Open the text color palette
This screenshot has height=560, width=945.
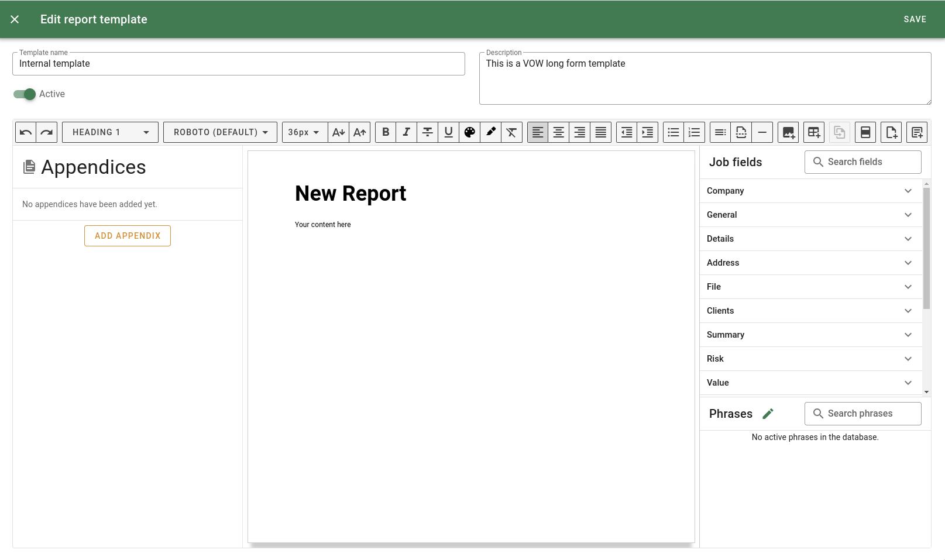tap(469, 132)
